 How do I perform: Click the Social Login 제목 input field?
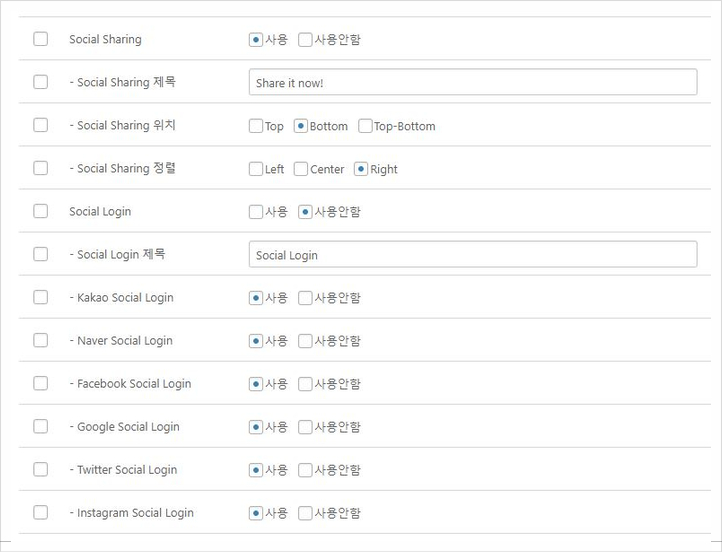point(472,255)
